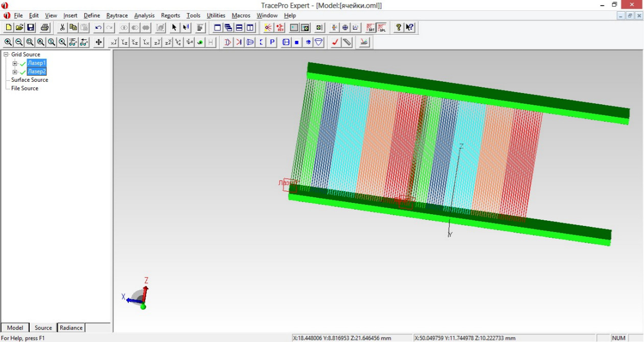Click the red checkmark toolbar icon

coord(335,42)
